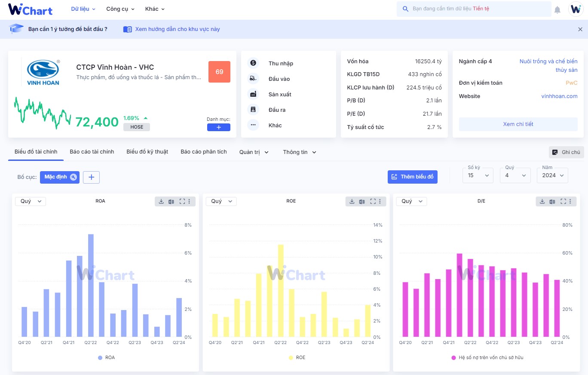Switch to the Biểu đồ kỹ thuật tab
The width and height of the screenshot is (588, 375).
pos(147,152)
